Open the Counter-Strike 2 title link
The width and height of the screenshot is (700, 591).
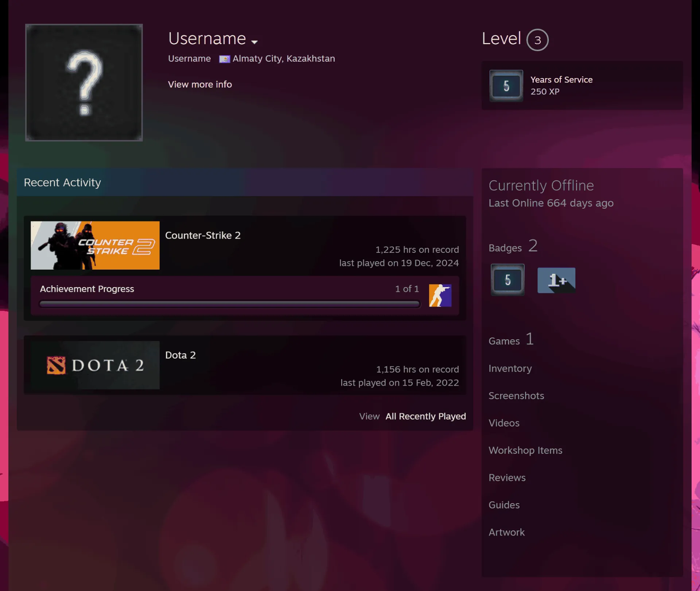(203, 235)
